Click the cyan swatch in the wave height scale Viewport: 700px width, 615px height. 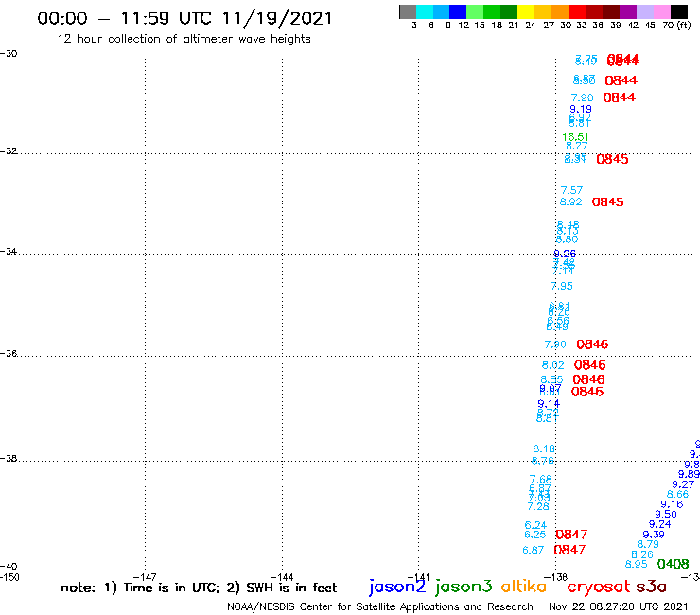click(424, 11)
